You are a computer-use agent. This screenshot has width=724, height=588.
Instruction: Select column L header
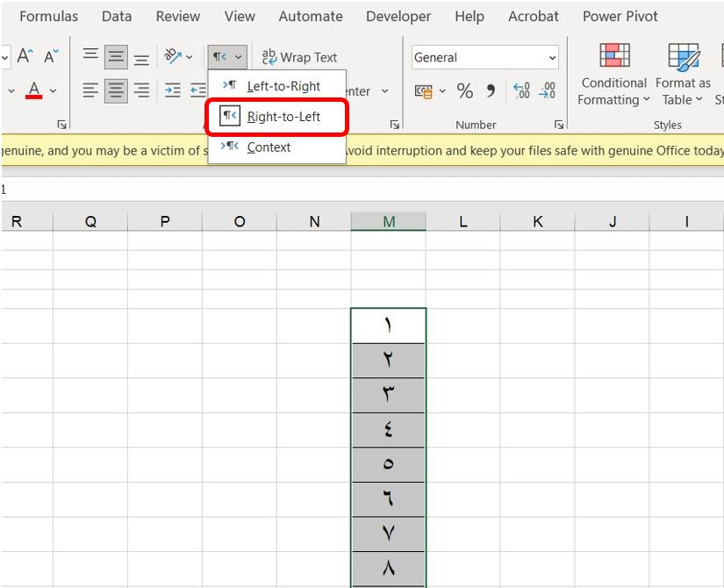(x=463, y=221)
